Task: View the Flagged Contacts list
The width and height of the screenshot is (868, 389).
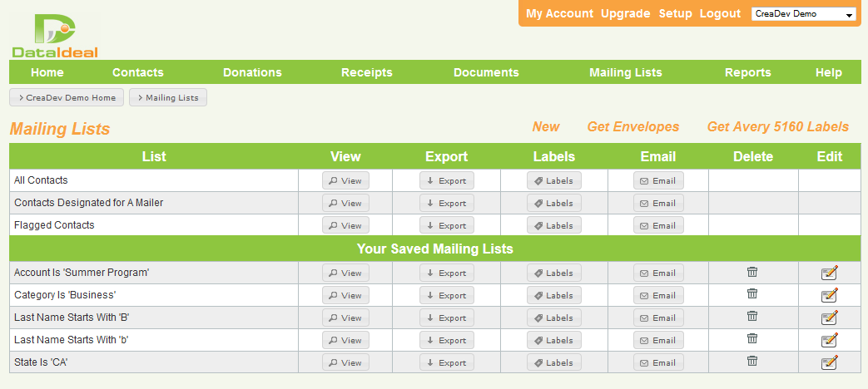Action: click(345, 225)
